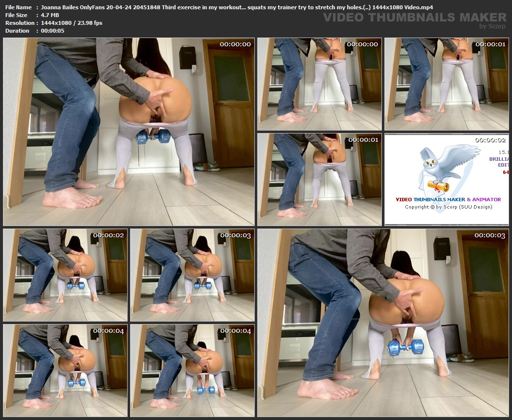Select the promo frame stamped 00:00:02

click(x=446, y=179)
